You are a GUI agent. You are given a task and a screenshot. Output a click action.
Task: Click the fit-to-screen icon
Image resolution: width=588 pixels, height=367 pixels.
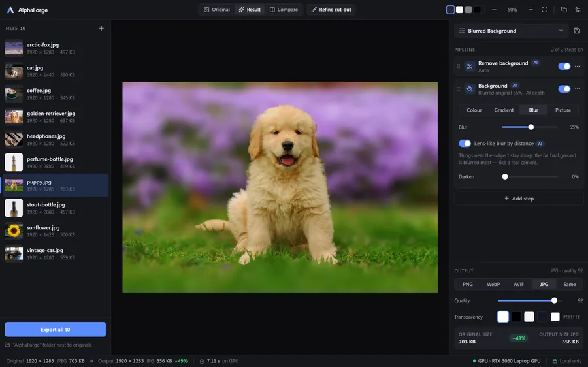click(x=544, y=10)
